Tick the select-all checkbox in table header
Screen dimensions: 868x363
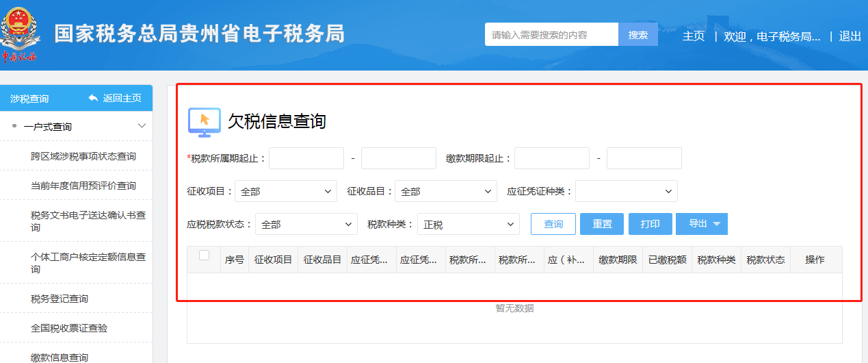pyautogui.click(x=204, y=255)
